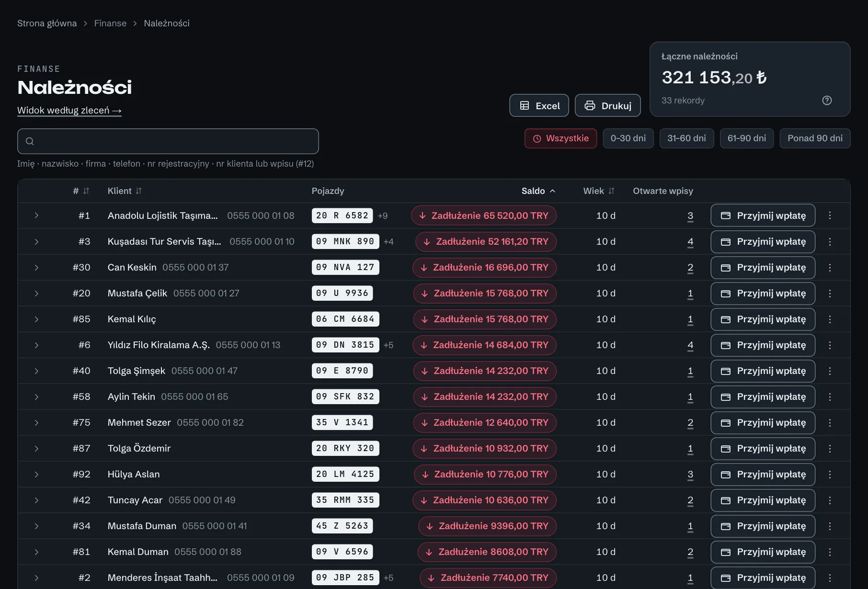Show +5 more vehicles for Yıldız Filo Kiralama
Screen dimensions: 868x589
(x=388, y=345)
